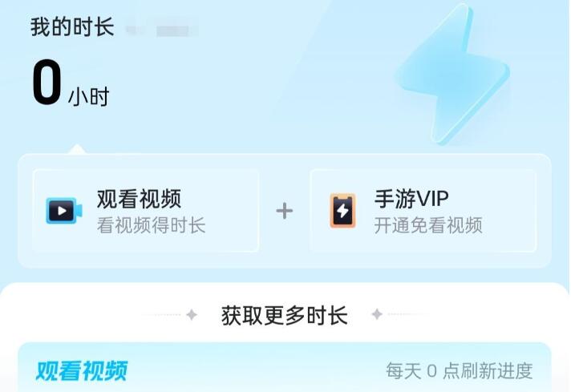Click the 我的时长 title
571x392 pixels.
(72, 27)
